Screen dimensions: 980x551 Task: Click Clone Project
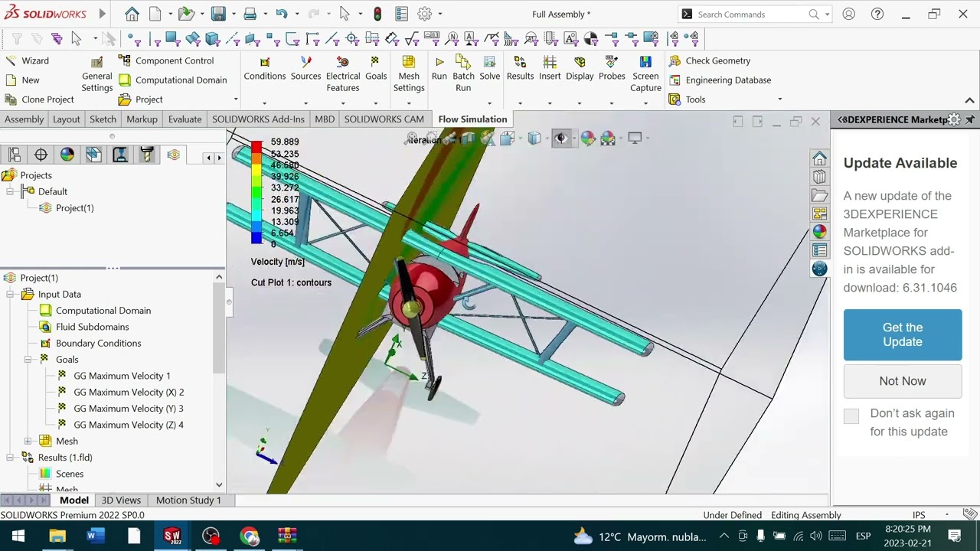(x=40, y=99)
